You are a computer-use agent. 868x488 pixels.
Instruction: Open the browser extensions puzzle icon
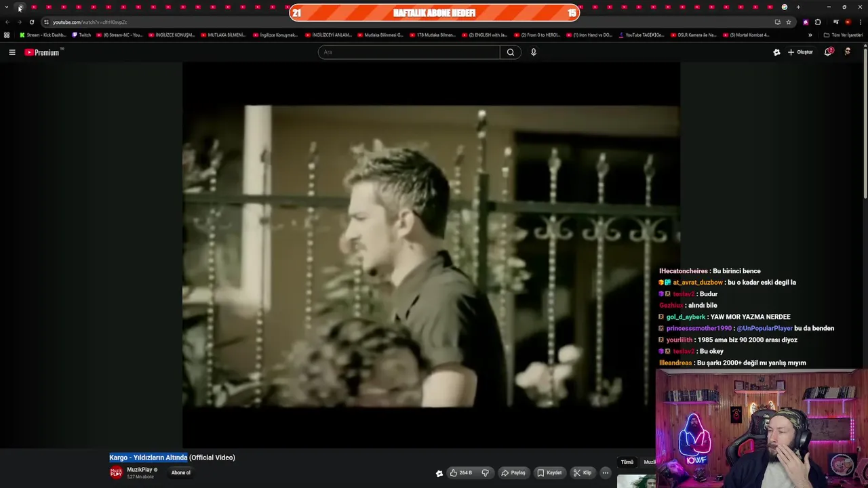click(x=818, y=22)
